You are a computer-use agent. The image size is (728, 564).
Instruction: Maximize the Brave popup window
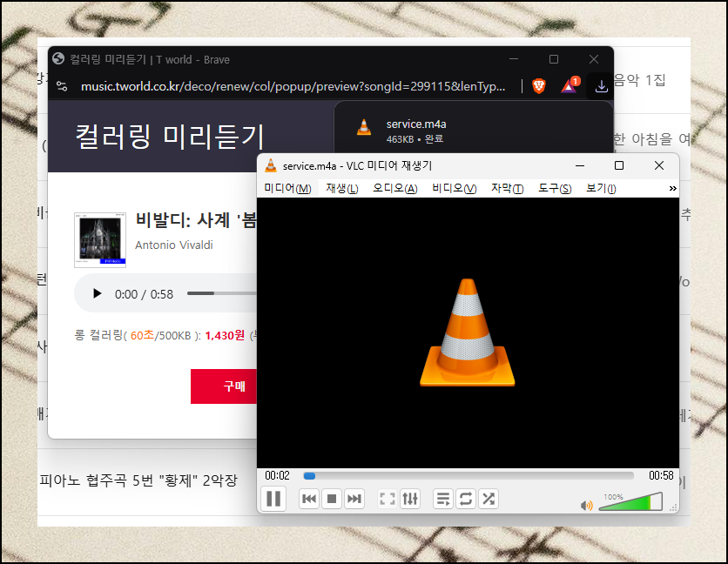pos(554,59)
